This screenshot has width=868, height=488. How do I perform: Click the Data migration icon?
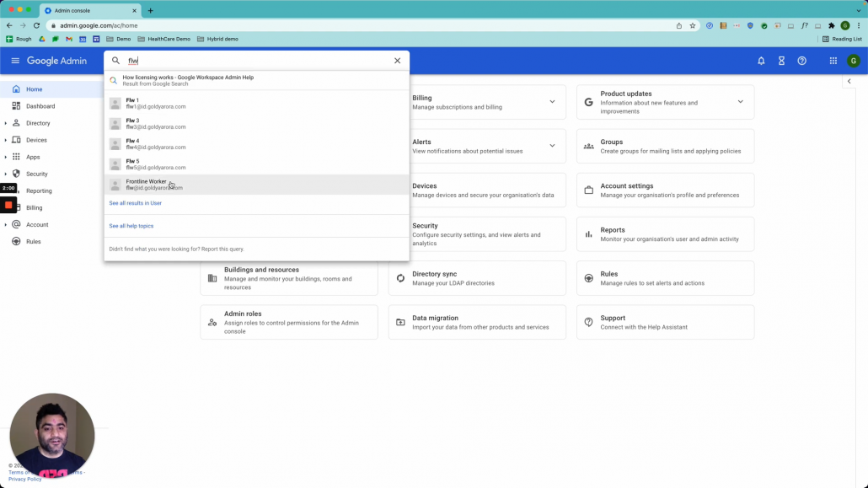pos(400,322)
